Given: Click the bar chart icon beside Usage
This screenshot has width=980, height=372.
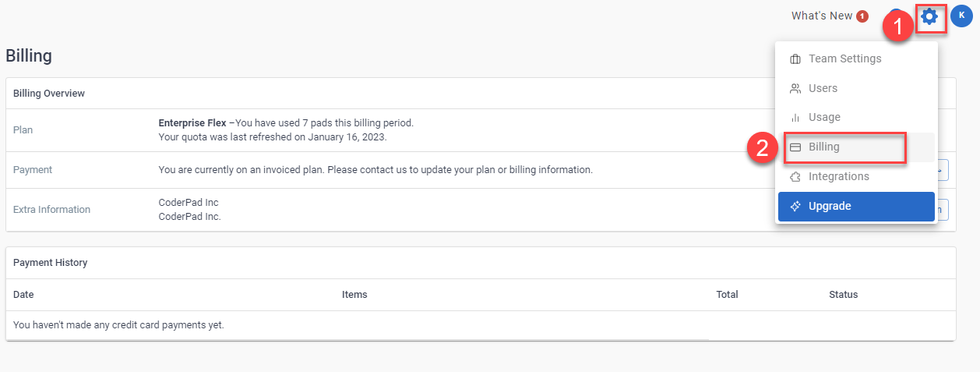Looking at the screenshot, I should tap(795, 118).
